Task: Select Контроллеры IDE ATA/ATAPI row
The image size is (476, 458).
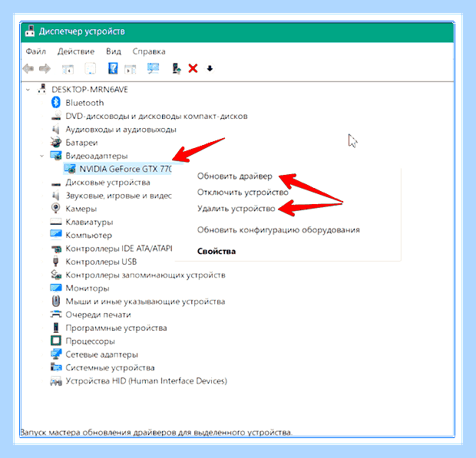Action: [119, 249]
